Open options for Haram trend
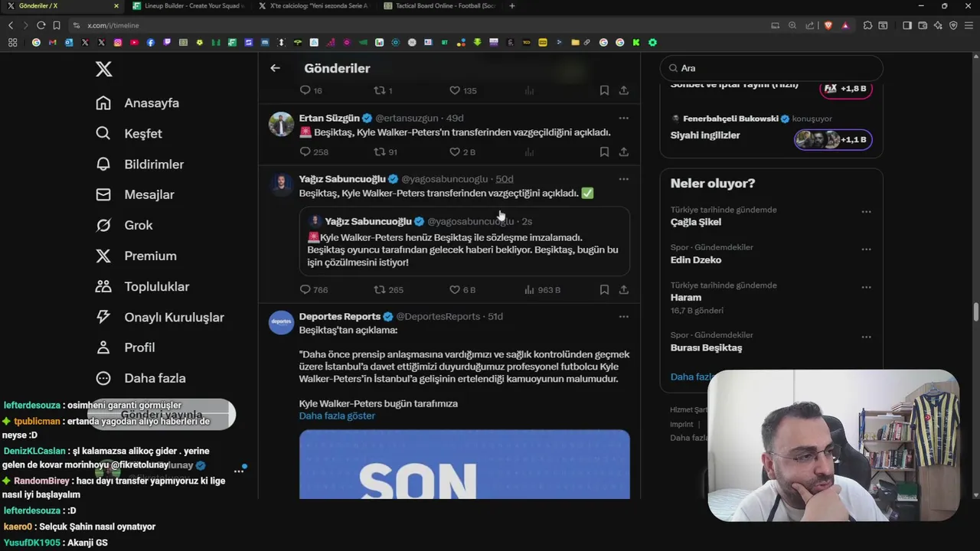The image size is (980, 551). click(866, 287)
